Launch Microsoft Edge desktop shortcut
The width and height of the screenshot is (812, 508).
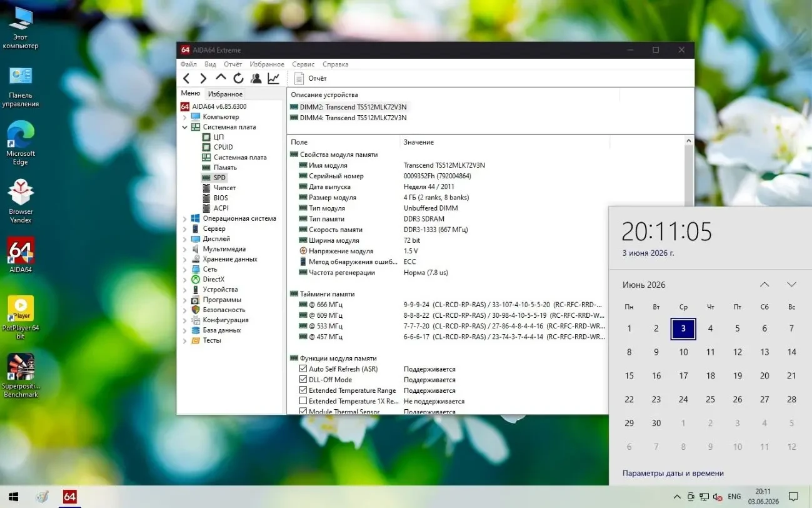tap(21, 144)
